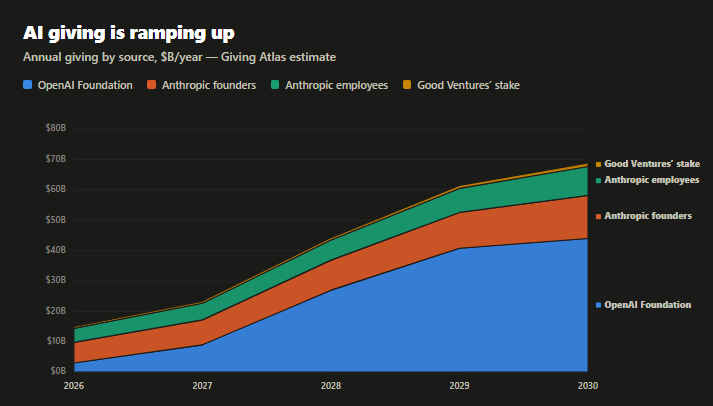
Task: Click the $20B y-axis label
Action: 56,311
